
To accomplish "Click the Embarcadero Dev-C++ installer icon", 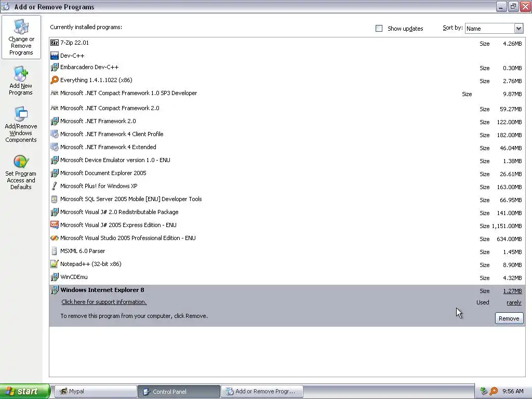I will click(x=54, y=67).
